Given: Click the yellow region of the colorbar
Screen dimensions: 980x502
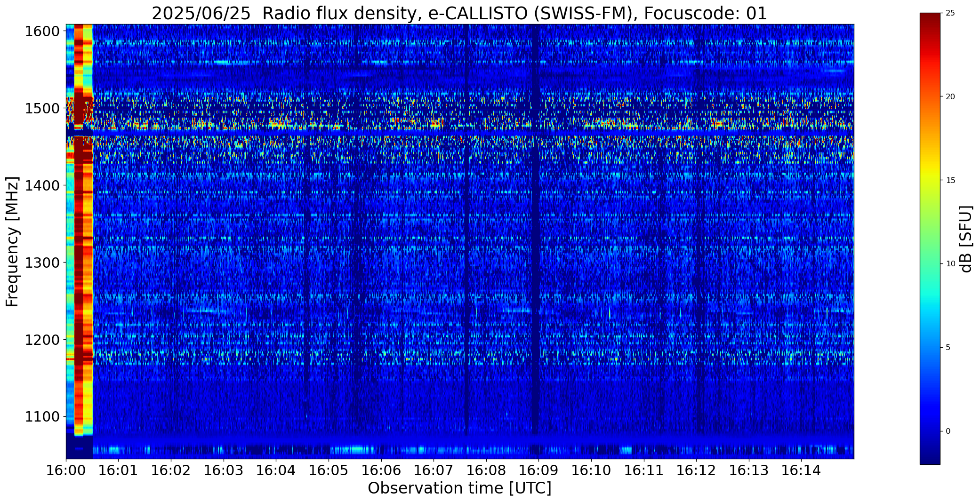Looking at the screenshot, I should 930,175.
